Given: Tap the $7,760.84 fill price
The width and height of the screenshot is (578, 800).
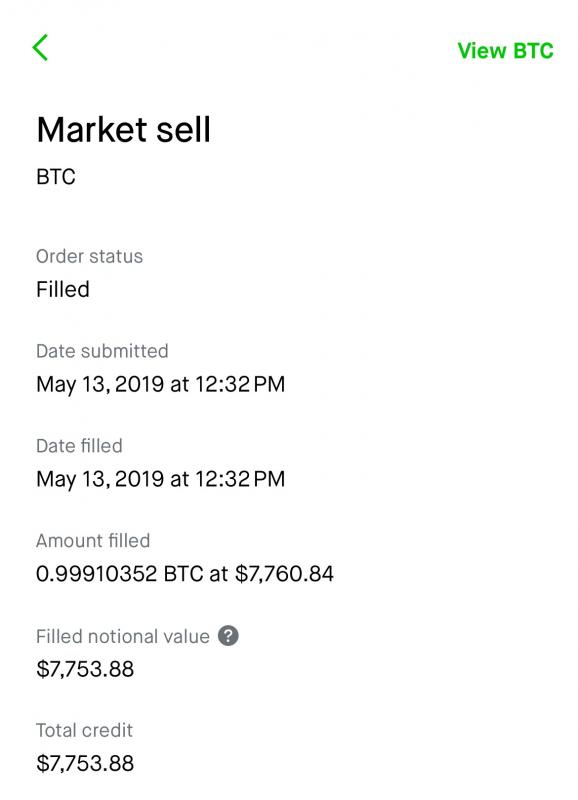Looking at the screenshot, I should [x=284, y=574].
